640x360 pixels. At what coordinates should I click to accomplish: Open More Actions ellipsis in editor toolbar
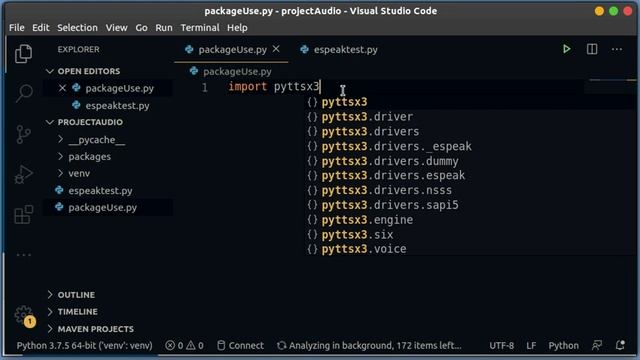point(617,49)
